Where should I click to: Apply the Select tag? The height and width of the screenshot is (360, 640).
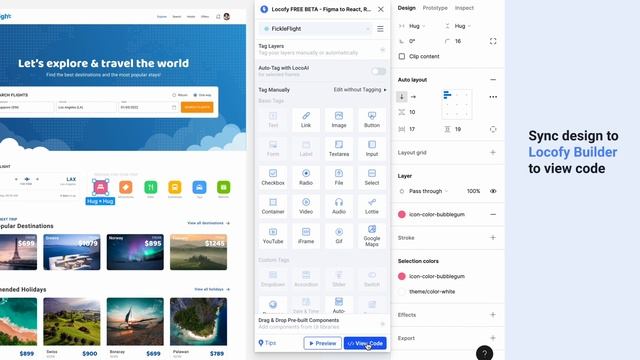(x=371, y=178)
